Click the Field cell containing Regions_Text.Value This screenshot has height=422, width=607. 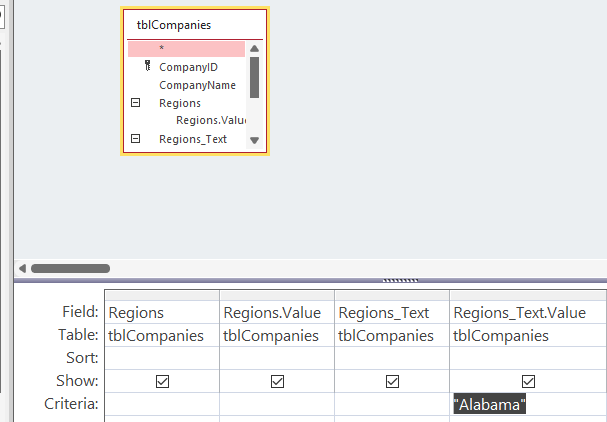coord(528,312)
